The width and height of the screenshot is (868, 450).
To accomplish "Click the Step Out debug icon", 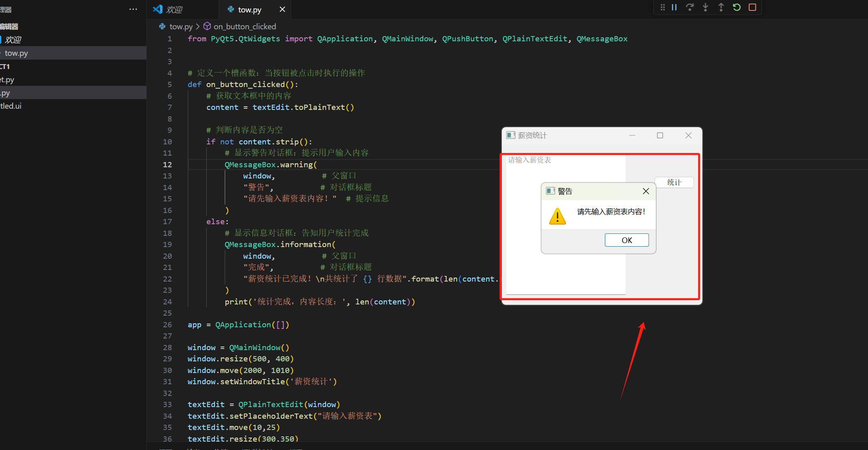I will [x=721, y=7].
